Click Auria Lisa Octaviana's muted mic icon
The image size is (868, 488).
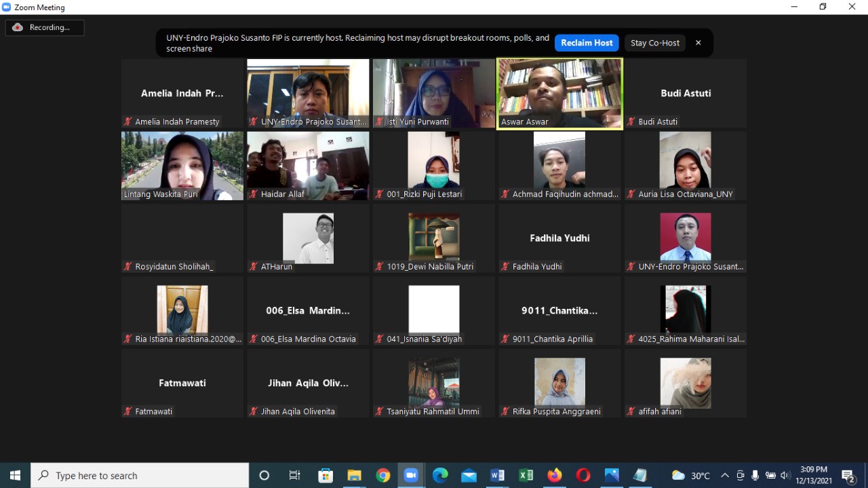point(631,194)
